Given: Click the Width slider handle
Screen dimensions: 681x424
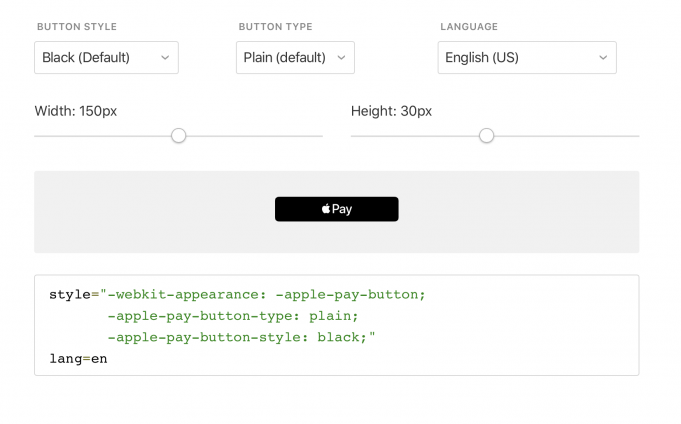Looking at the screenshot, I should click(178, 135).
